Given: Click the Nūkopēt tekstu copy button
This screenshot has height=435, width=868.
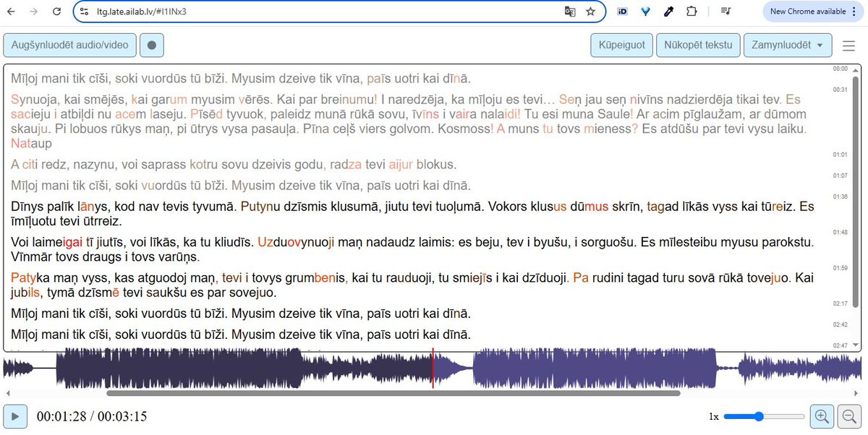Looking at the screenshot, I should click(x=699, y=45).
